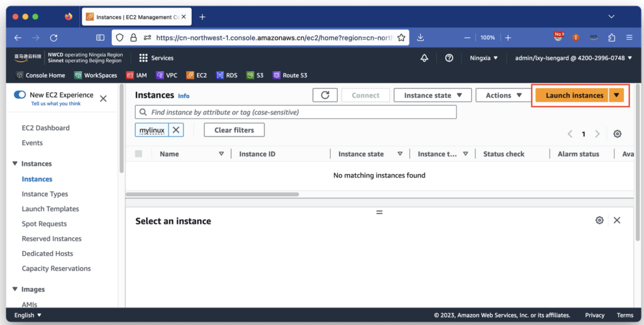Click the zoom out minus button
The width and height of the screenshot is (644, 325).
click(467, 38)
